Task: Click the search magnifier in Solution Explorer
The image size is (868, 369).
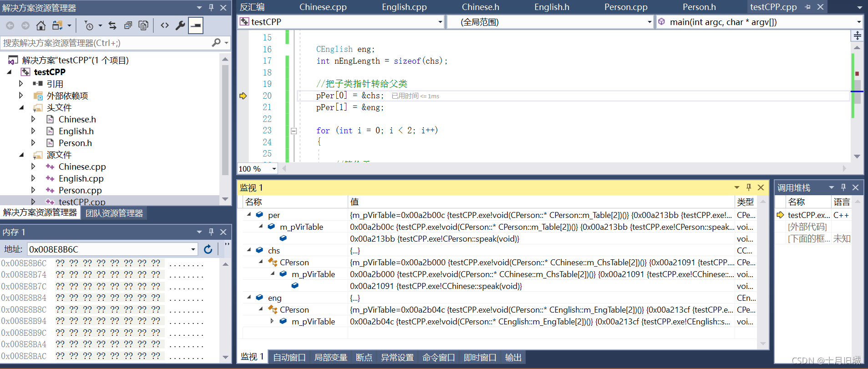Action: (216, 43)
